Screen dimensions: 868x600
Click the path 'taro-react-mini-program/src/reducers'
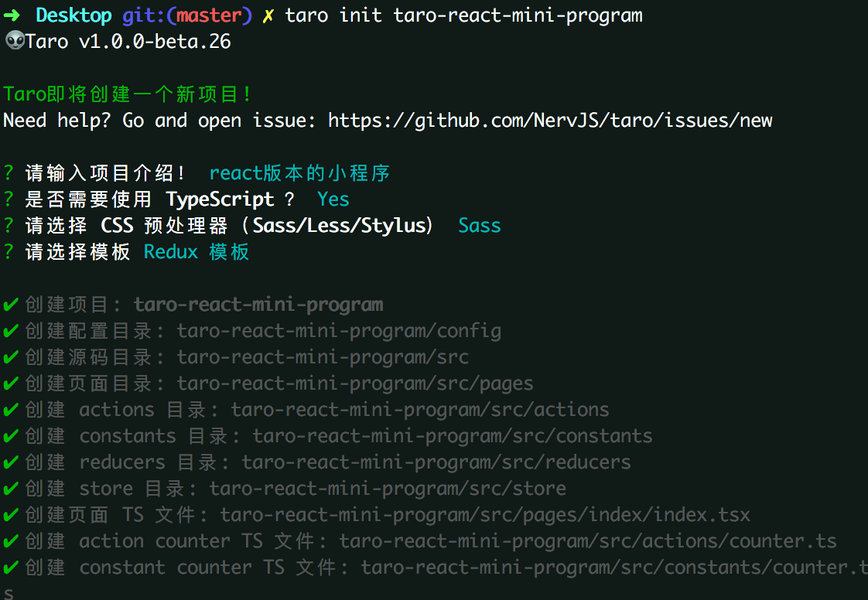click(436, 462)
